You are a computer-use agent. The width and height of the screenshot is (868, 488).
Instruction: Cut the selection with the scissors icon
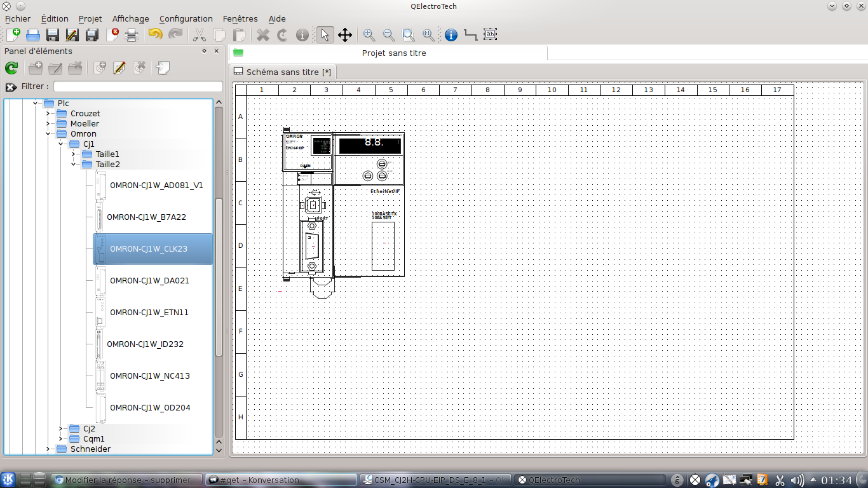[200, 35]
